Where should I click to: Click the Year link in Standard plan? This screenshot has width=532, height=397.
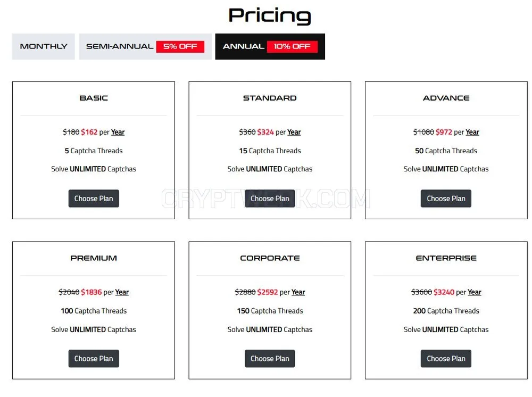coord(294,133)
